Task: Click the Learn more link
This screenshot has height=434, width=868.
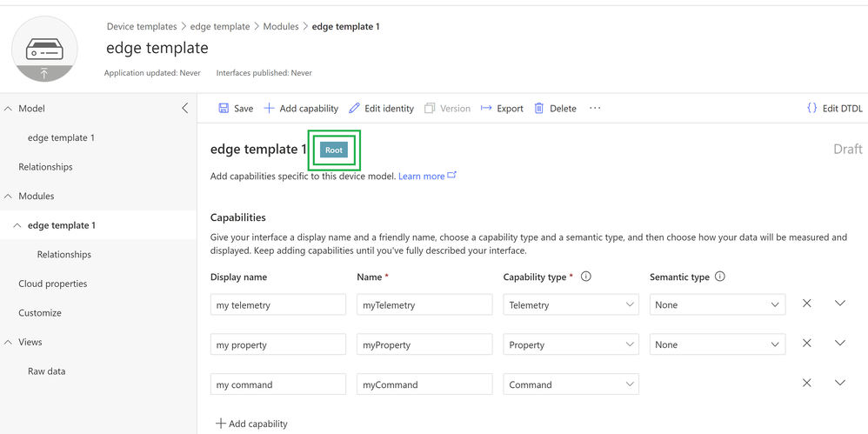Action: pos(422,177)
